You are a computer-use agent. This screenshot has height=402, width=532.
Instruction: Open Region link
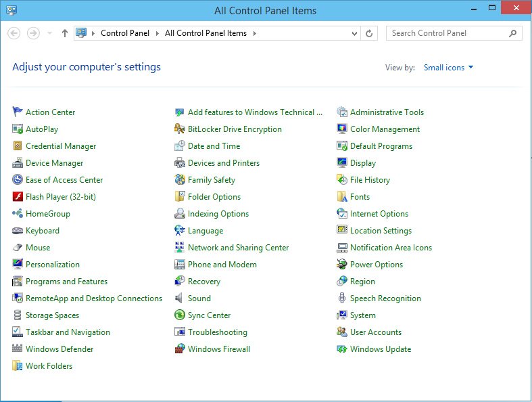click(x=362, y=282)
